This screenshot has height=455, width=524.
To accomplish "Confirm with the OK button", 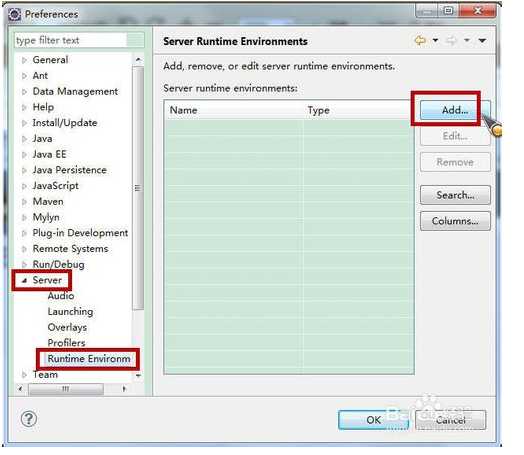I will coord(373,420).
